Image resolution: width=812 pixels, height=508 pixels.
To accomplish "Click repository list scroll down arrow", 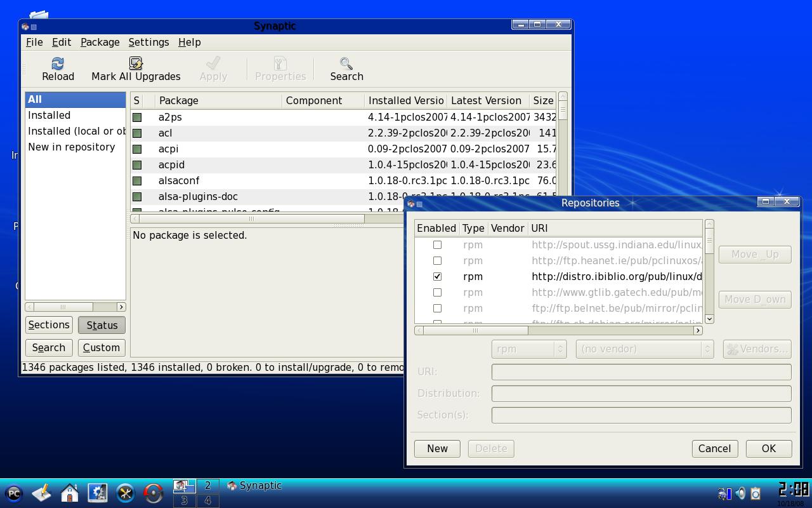I will tap(709, 319).
